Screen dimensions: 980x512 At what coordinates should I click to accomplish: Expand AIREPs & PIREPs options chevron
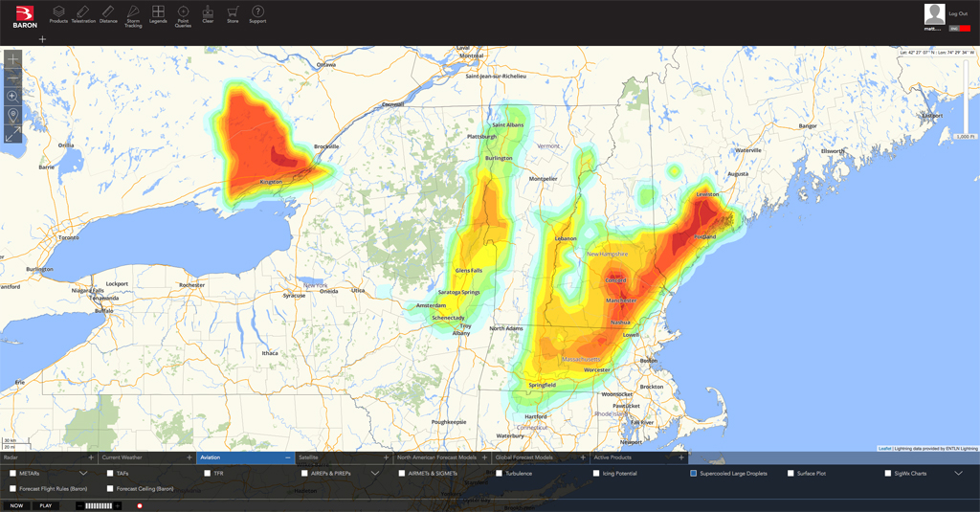coord(375,473)
